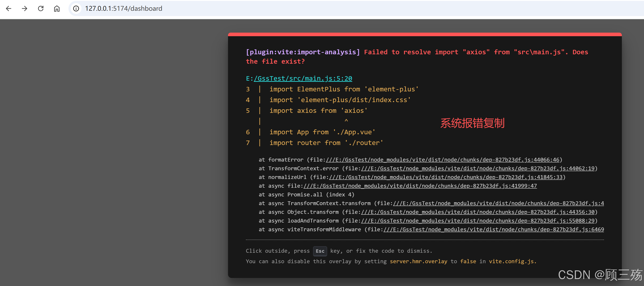Click the Esc key badge
This screenshot has height=286, width=644.
[320, 251]
